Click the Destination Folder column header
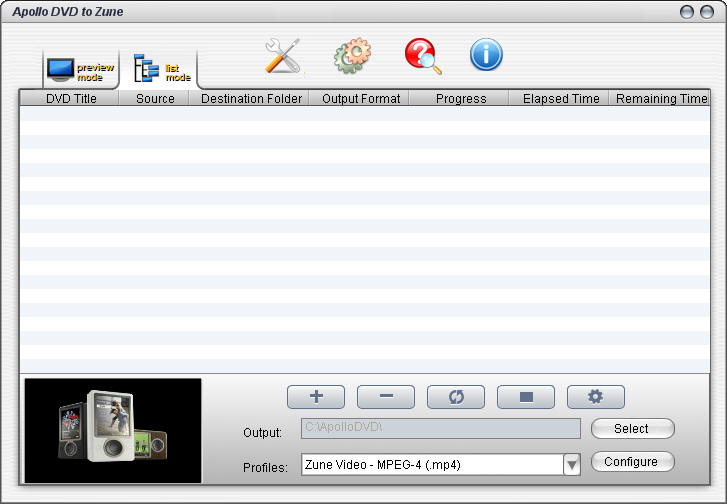The width and height of the screenshot is (727, 504). pyautogui.click(x=250, y=98)
